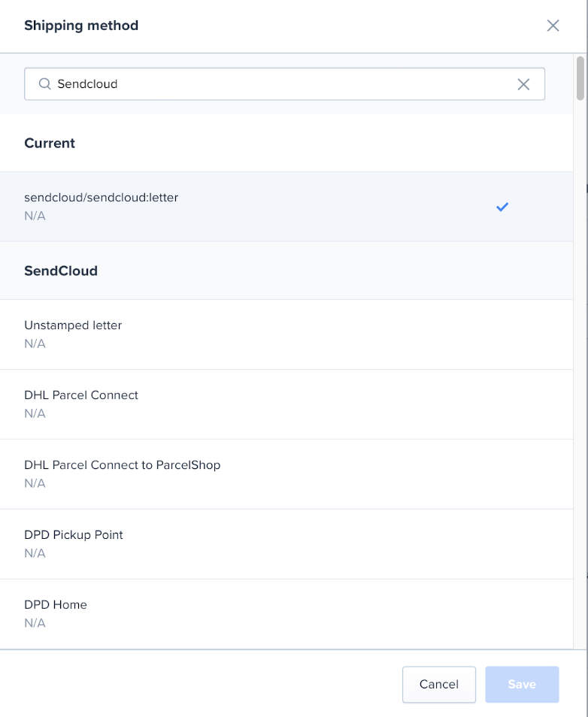The width and height of the screenshot is (588, 717).
Task: Select the current sendcloud/sendcloud:letter method
Action: (x=286, y=207)
